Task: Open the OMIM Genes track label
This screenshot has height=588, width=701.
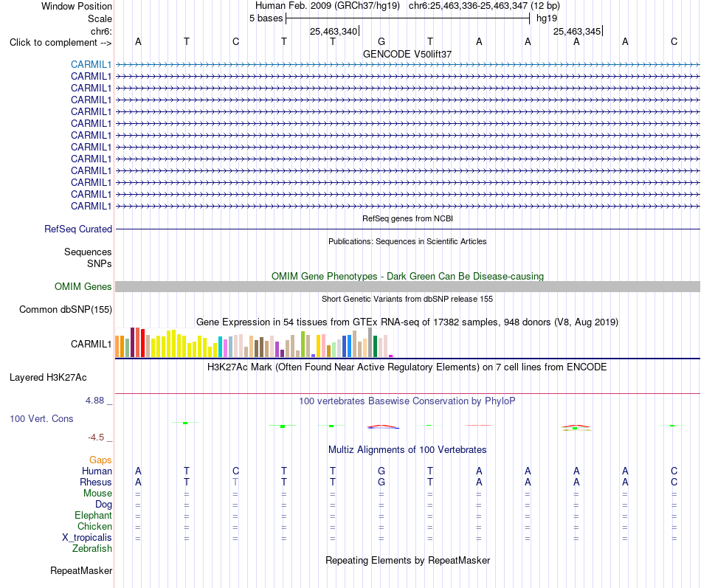Action: 83,286
